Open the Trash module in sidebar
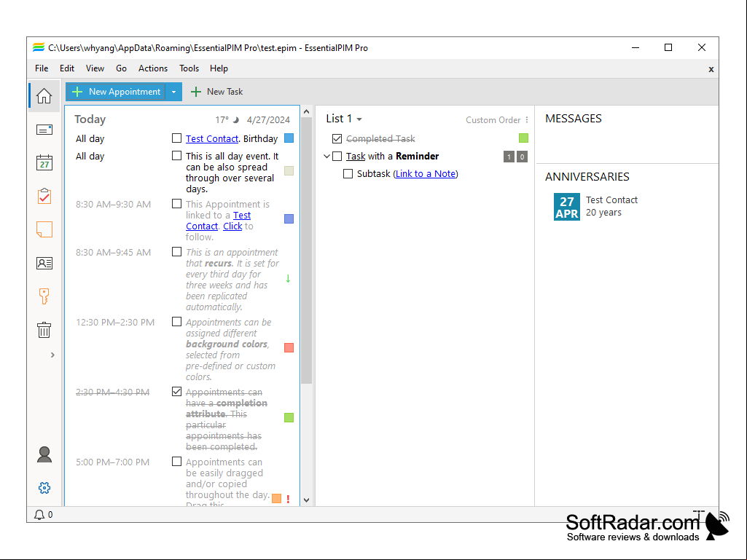The height and width of the screenshot is (560, 747). click(x=44, y=330)
